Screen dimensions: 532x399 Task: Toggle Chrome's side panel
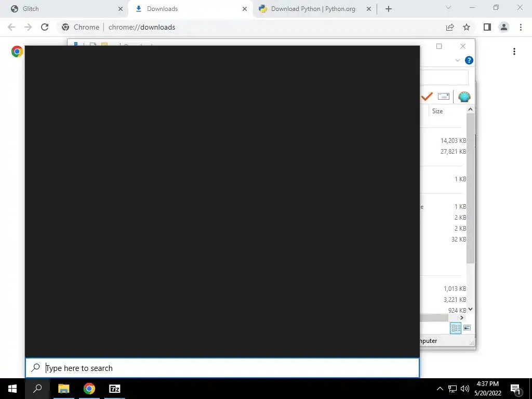(487, 27)
